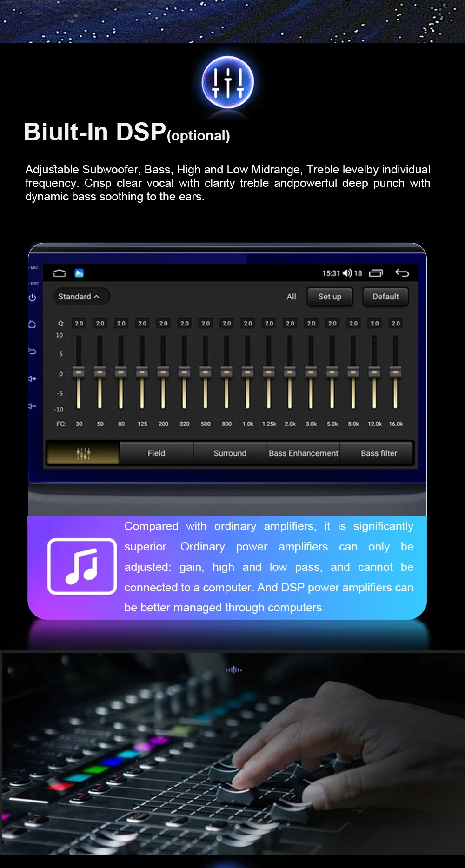
Task: Tap the volume speaker icon
Action: tap(347, 273)
